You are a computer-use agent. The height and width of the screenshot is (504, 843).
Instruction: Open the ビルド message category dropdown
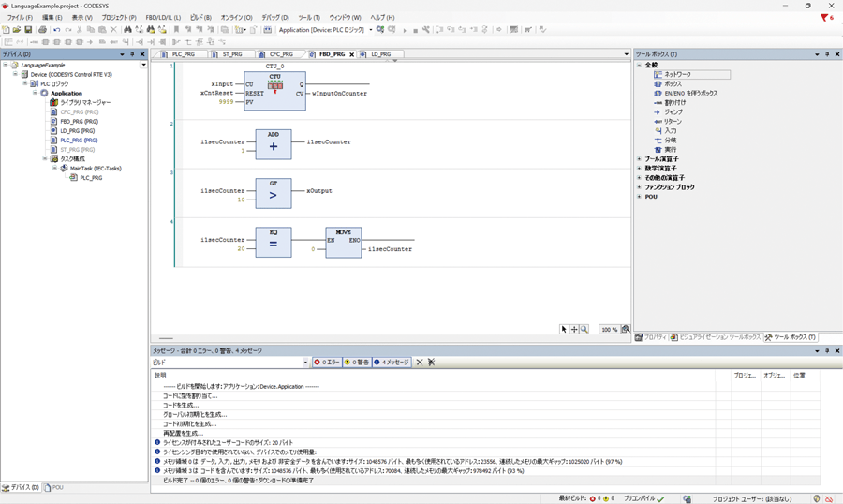(x=305, y=363)
